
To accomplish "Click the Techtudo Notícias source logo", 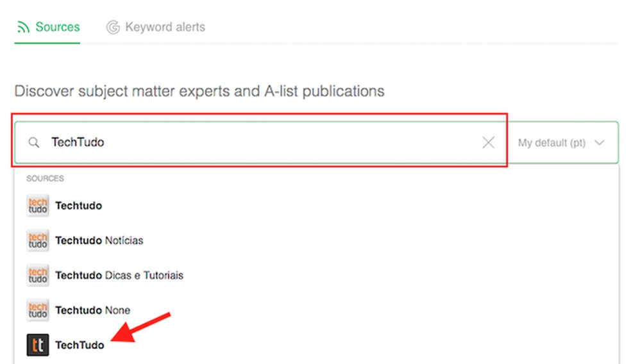I will 38,240.
